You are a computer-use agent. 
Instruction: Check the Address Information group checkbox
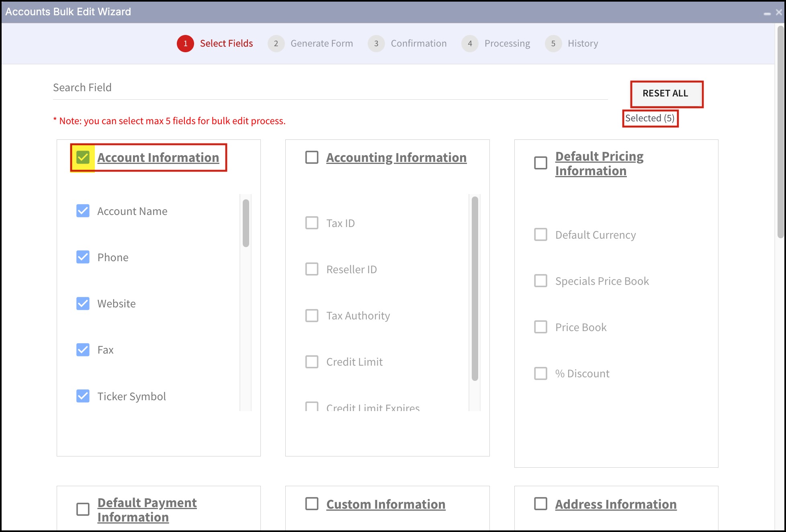click(x=540, y=504)
